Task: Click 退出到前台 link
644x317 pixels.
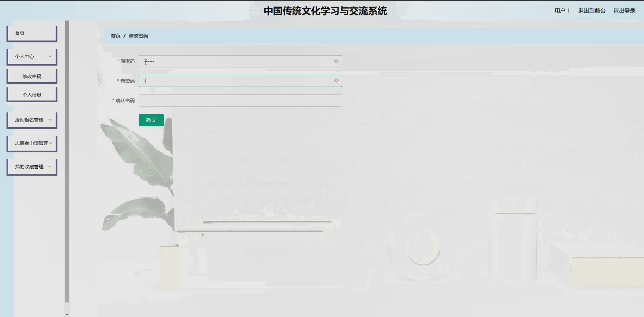Action: pyautogui.click(x=592, y=11)
